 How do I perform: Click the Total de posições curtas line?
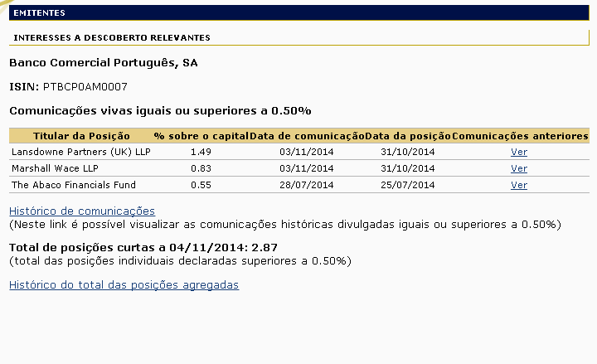143,247
